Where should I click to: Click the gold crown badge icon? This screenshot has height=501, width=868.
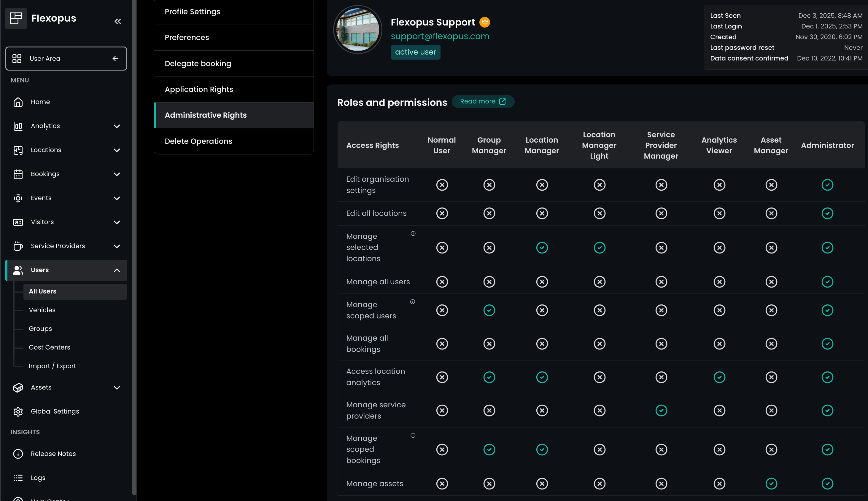pos(485,22)
